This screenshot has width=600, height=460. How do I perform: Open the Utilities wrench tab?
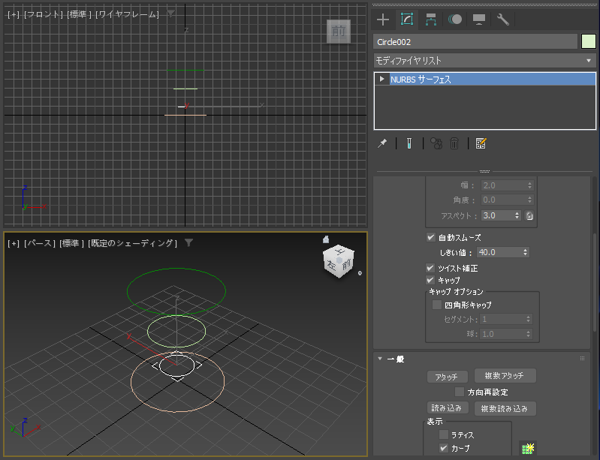tap(503, 20)
